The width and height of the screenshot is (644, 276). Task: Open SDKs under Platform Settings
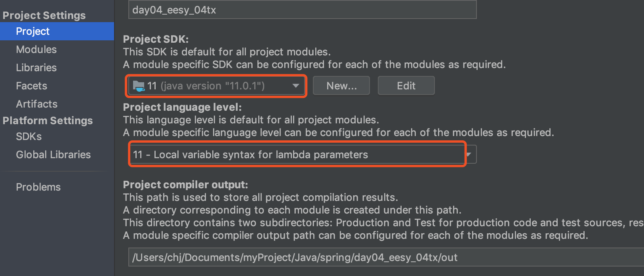point(29,136)
